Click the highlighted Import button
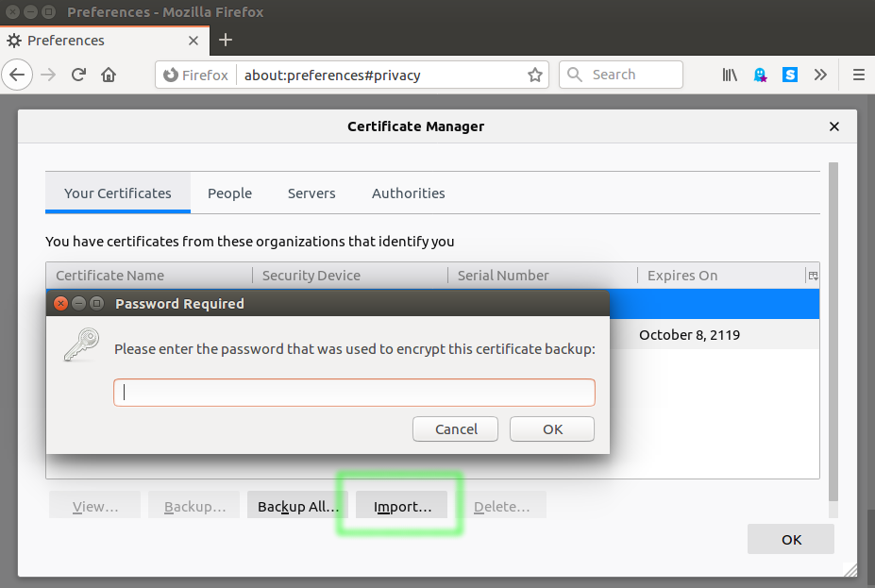The width and height of the screenshot is (875, 588). click(401, 505)
